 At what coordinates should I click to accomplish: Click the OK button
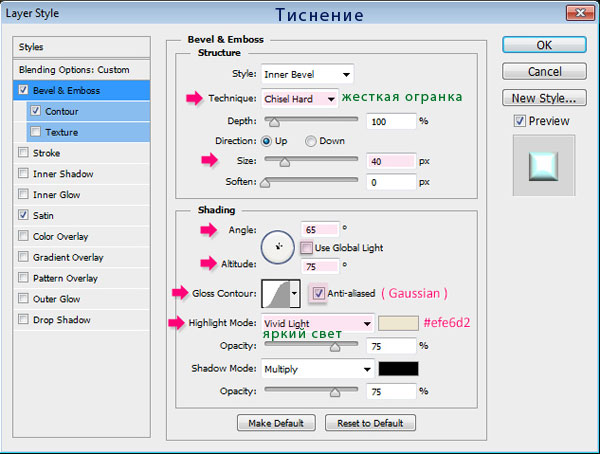point(544,45)
